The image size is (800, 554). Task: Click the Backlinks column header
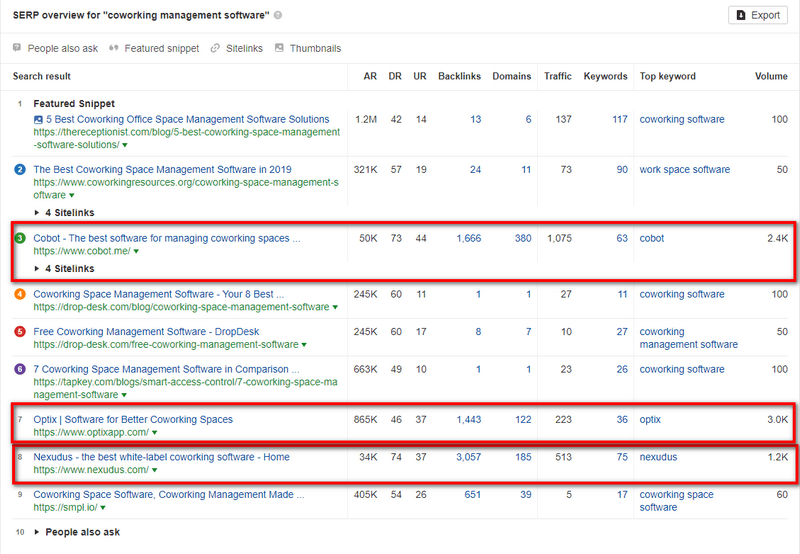pos(459,76)
